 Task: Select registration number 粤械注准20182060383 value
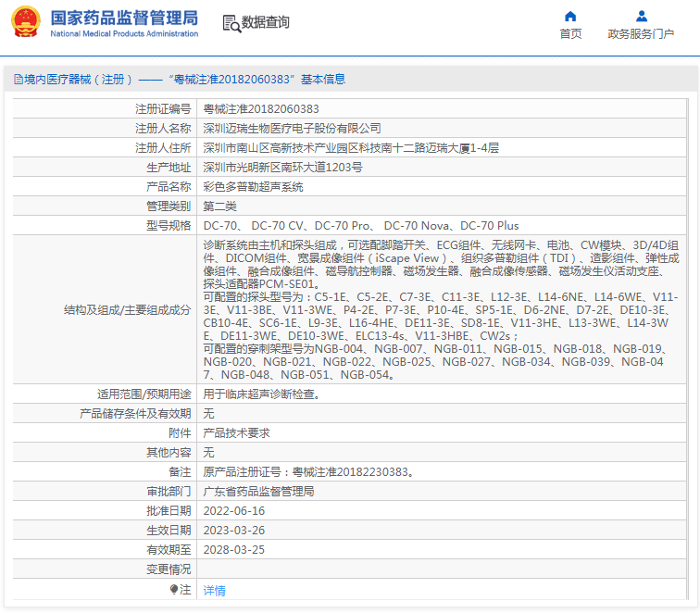click(x=261, y=109)
